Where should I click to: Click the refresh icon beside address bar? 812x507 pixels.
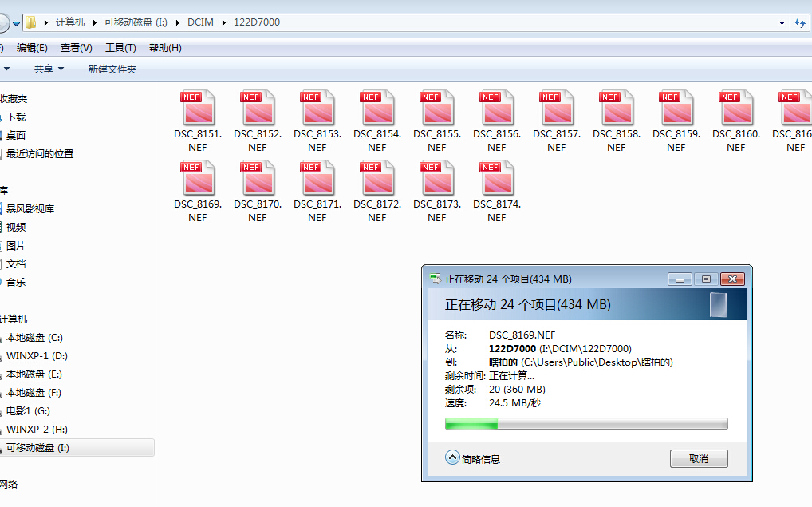(x=800, y=23)
